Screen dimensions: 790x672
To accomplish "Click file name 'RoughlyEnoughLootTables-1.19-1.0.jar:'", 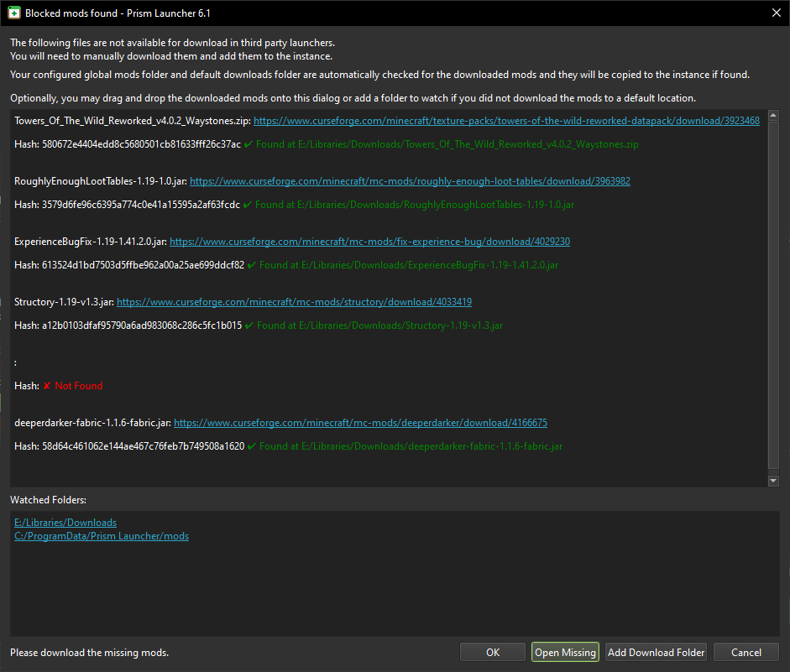I will [101, 181].
